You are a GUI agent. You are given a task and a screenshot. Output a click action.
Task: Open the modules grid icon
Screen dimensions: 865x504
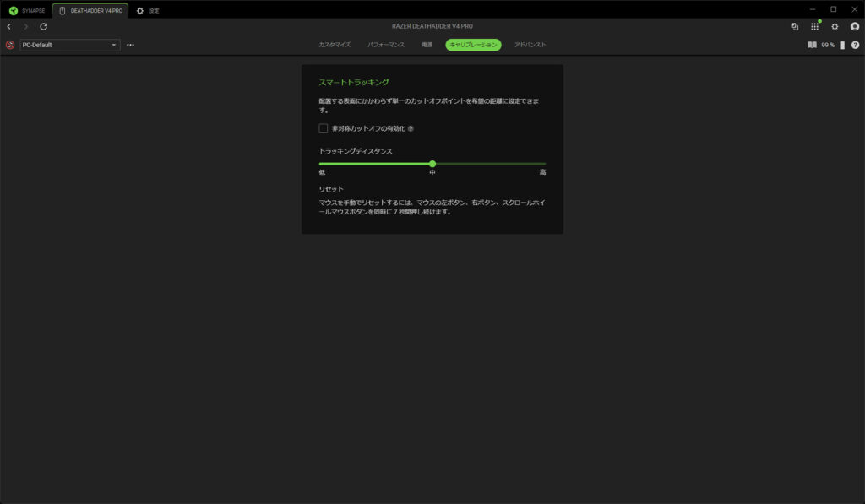(814, 27)
